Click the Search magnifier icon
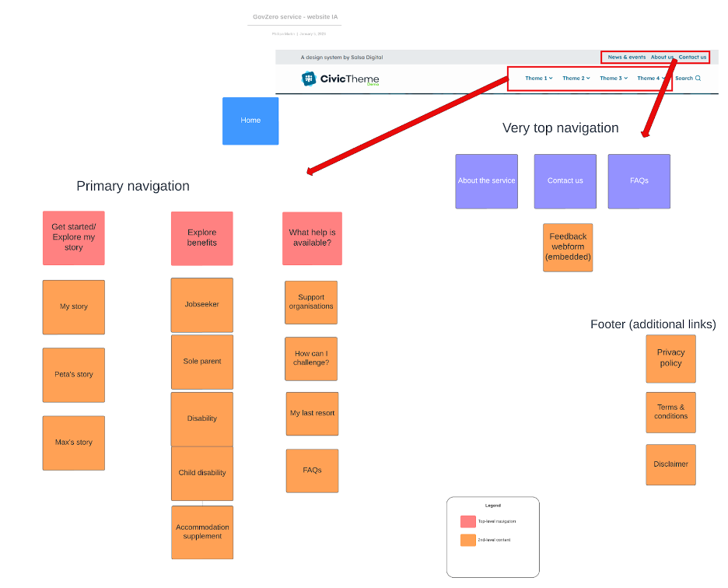 pos(698,79)
